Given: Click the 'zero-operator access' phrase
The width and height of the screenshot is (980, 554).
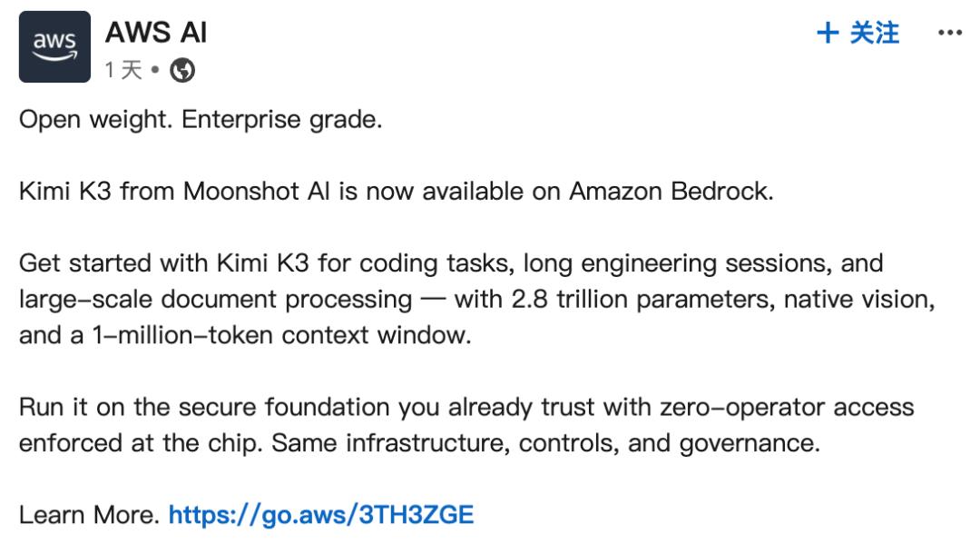Looking at the screenshot, I should point(787,408).
